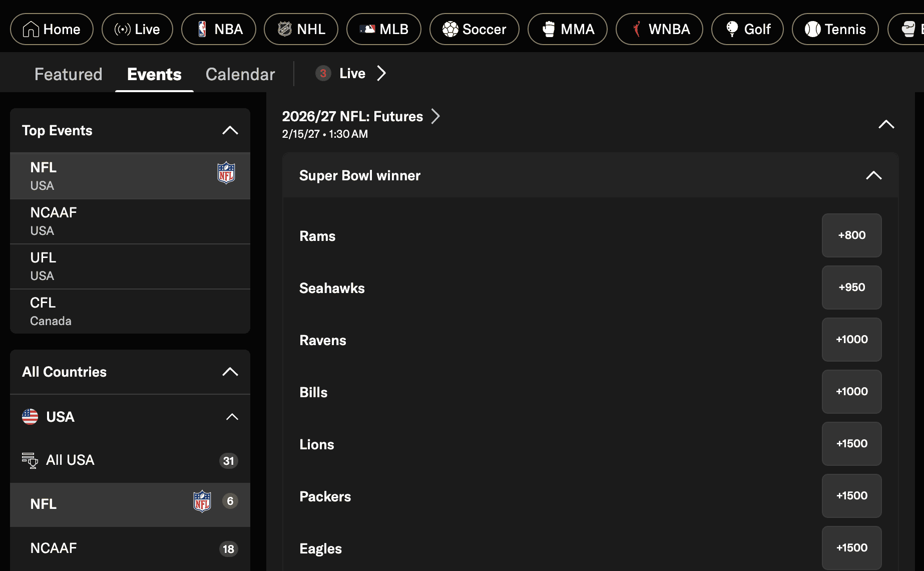Click NFL shield logo in USA list

[202, 501]
